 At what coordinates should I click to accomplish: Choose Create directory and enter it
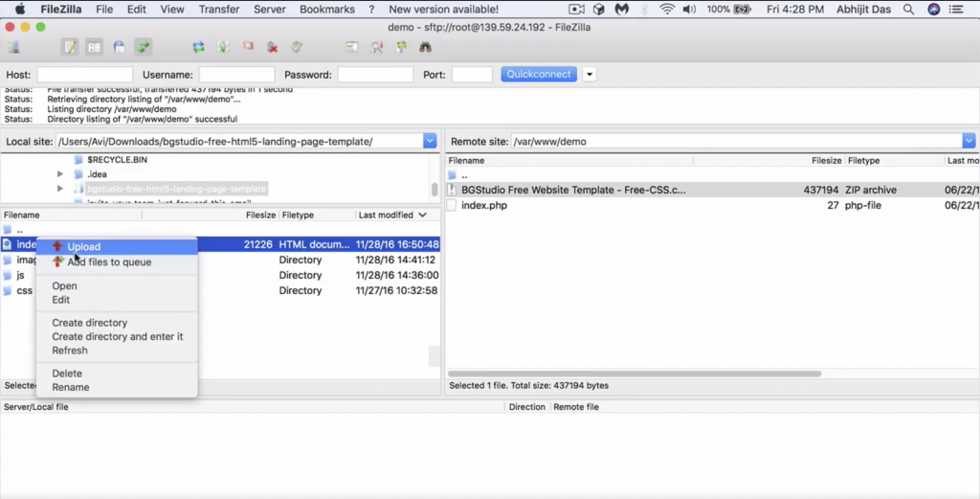[x=117, y=336]
